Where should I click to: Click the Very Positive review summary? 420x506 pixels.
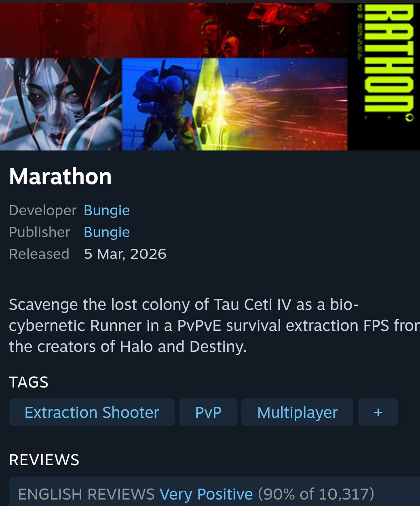tap(206, 494)
